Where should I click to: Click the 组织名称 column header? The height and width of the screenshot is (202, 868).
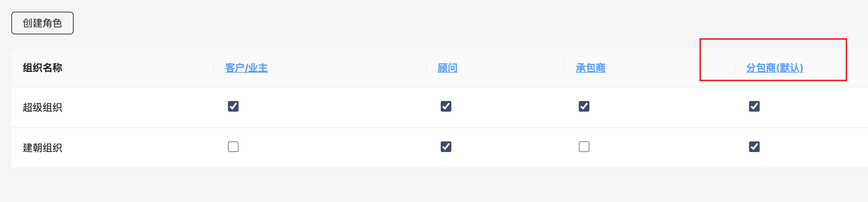pos(42,68)
